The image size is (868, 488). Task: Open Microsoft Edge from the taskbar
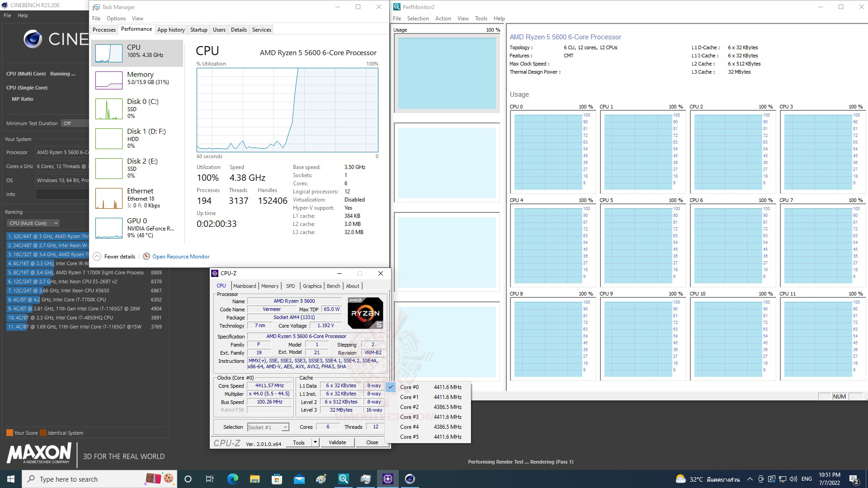click(x=233, y=479)
